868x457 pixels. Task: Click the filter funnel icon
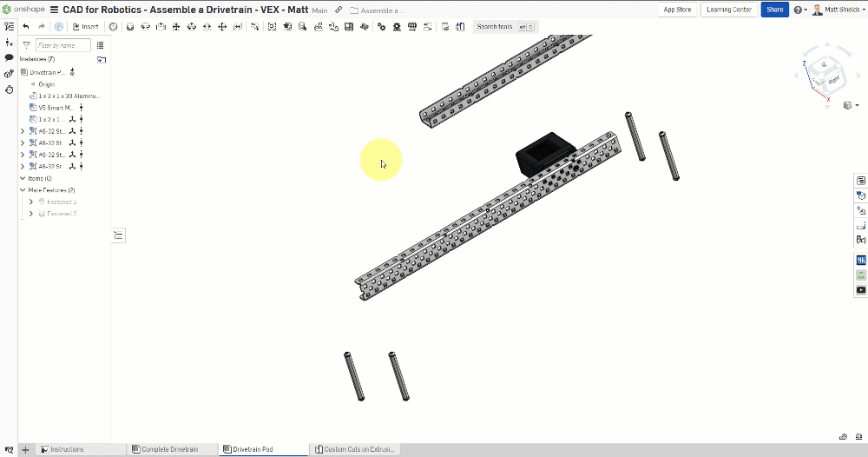click(26, 45)
